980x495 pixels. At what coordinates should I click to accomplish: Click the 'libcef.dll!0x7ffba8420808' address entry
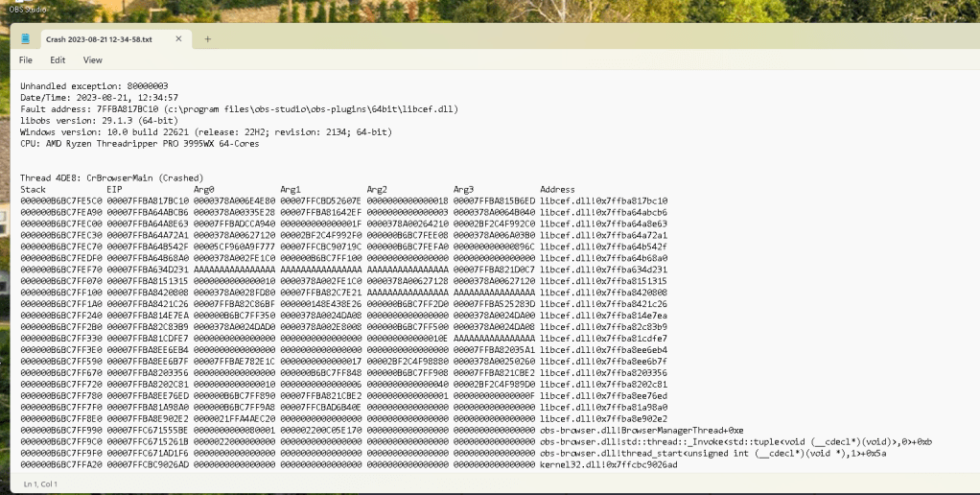click(604, 293)
